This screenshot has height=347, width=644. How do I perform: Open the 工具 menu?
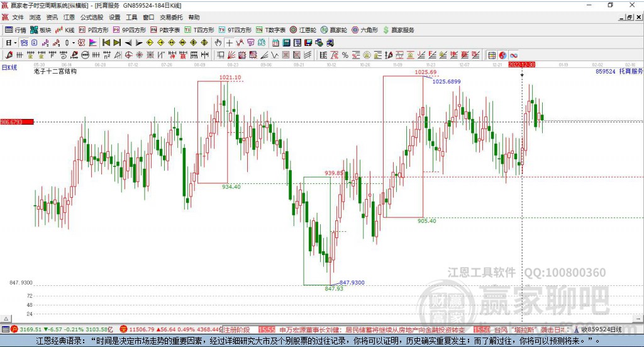(x=131, y=17)
